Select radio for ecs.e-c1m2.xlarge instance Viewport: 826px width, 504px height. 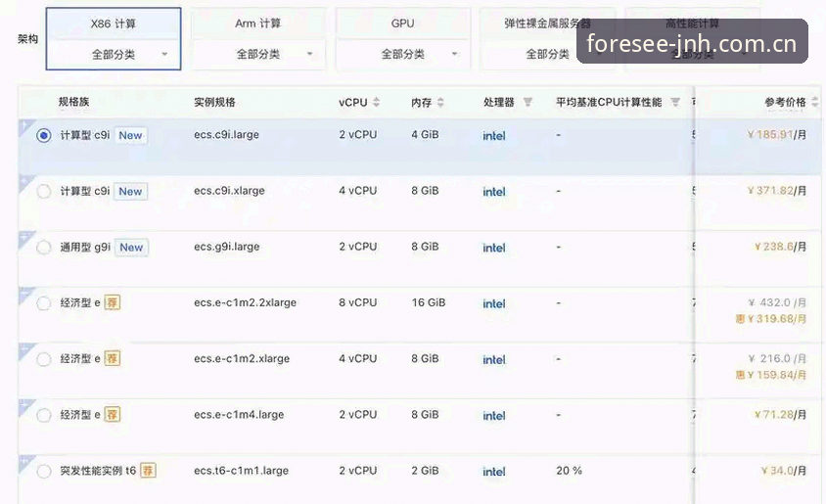click(44, 359)
